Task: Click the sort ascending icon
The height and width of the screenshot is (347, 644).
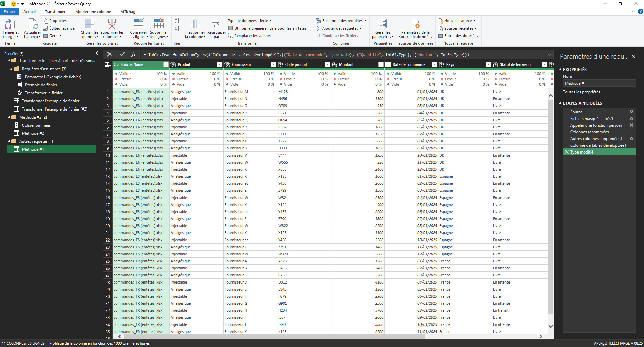Action: coord(177,21)
